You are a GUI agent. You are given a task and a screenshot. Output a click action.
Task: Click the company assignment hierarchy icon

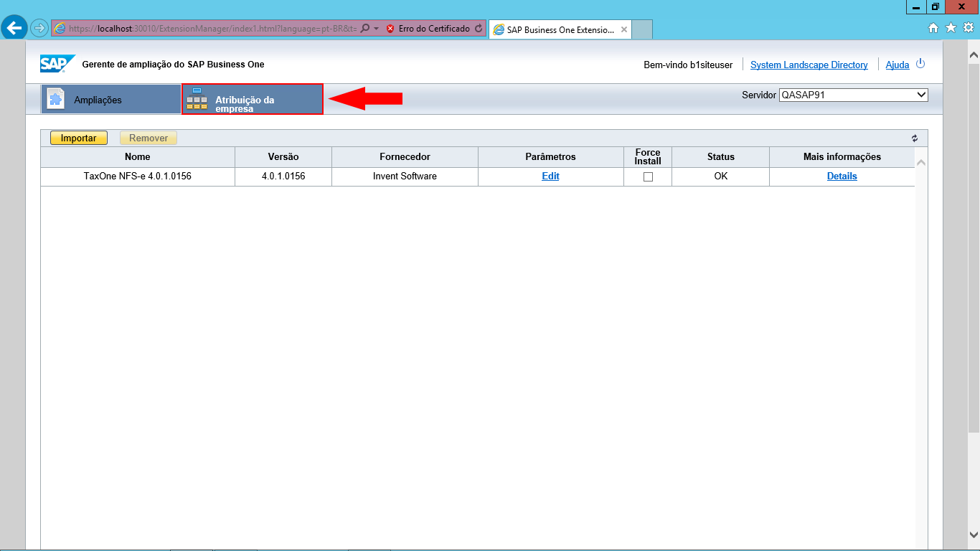(x=197, y=98)
